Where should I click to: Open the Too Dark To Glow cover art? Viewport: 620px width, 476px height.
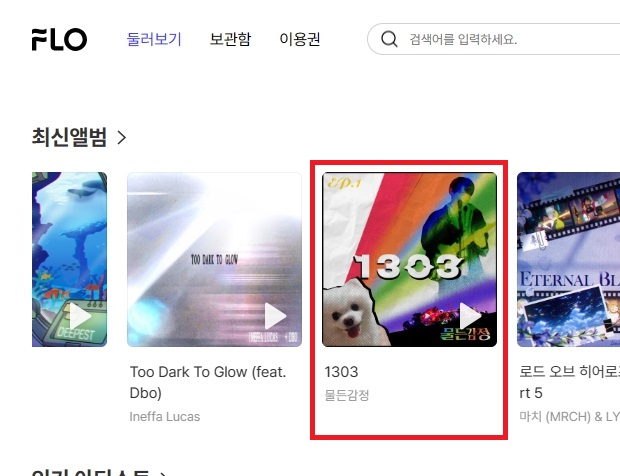pyautogui.click(x=214, y=259)
